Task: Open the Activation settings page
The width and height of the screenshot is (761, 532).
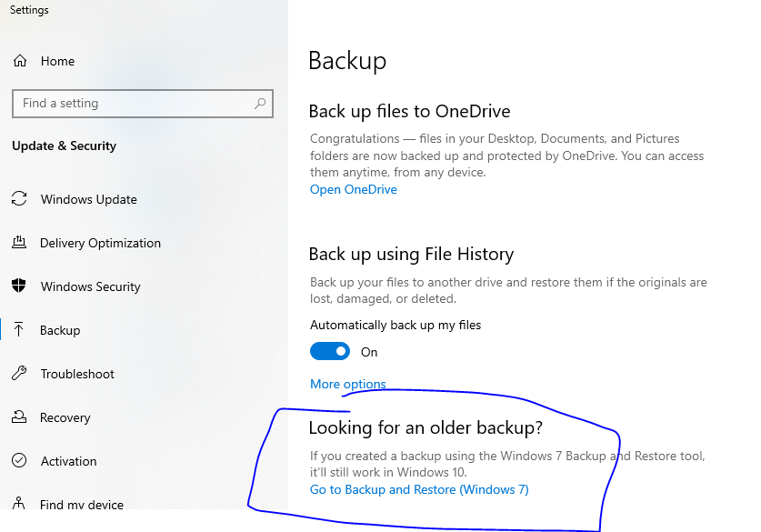Action: 68,461
